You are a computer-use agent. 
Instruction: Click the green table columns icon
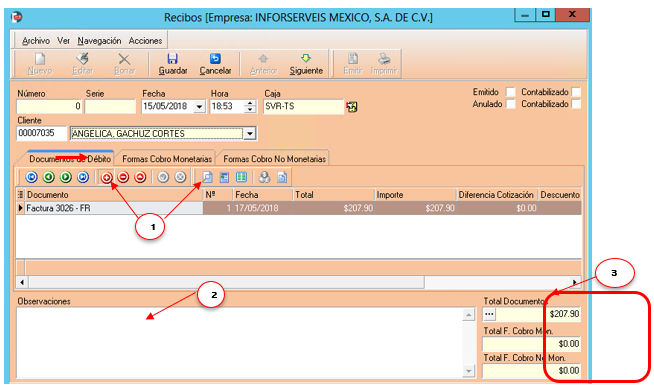point(241,177)
